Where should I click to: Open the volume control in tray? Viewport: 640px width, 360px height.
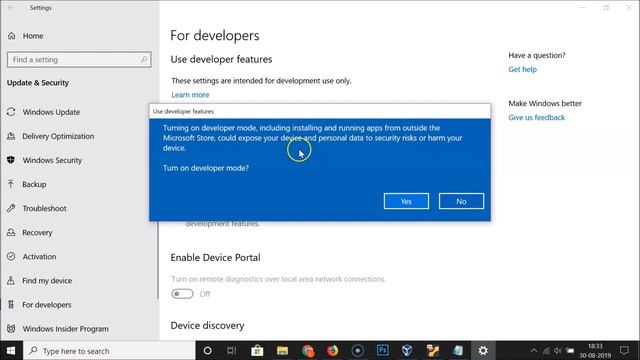click(x=558, y=351)
